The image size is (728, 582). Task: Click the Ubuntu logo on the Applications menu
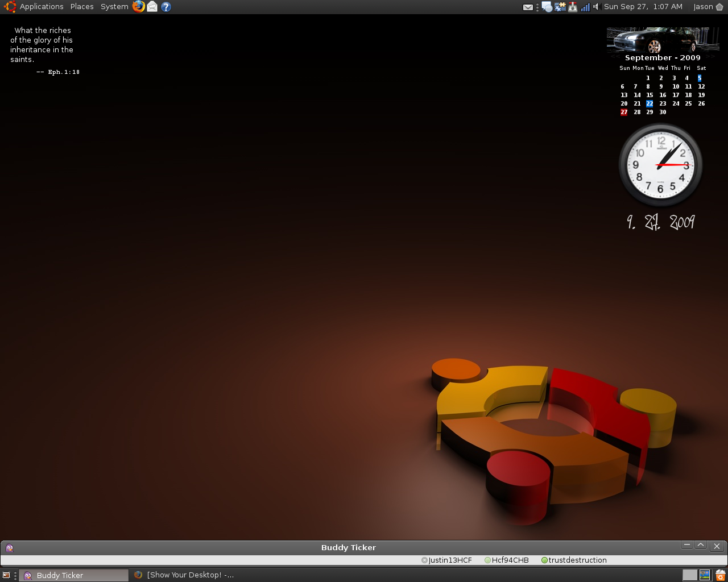[10, 7]
